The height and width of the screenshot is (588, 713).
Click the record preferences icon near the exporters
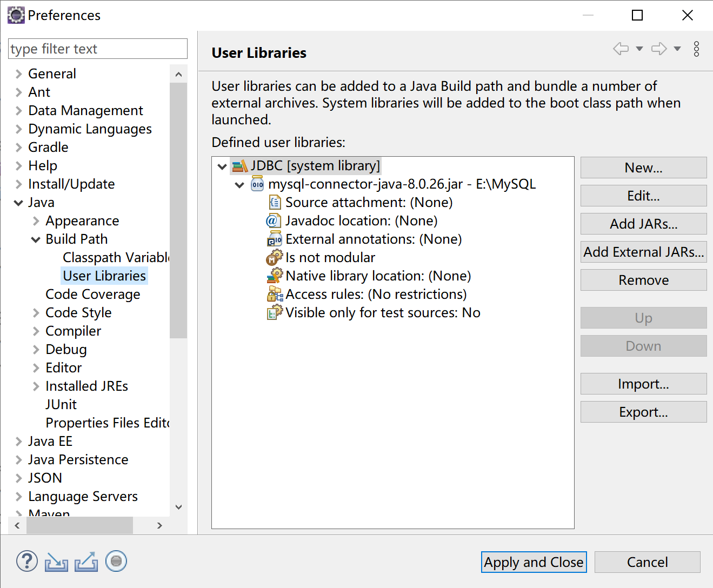[116, 562]
